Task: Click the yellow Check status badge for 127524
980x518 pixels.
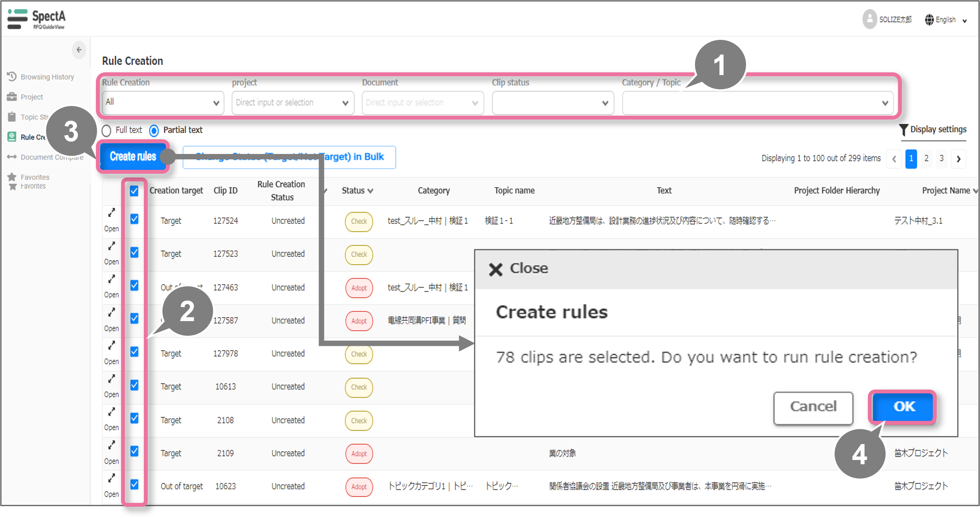Action: coord(359,221)
